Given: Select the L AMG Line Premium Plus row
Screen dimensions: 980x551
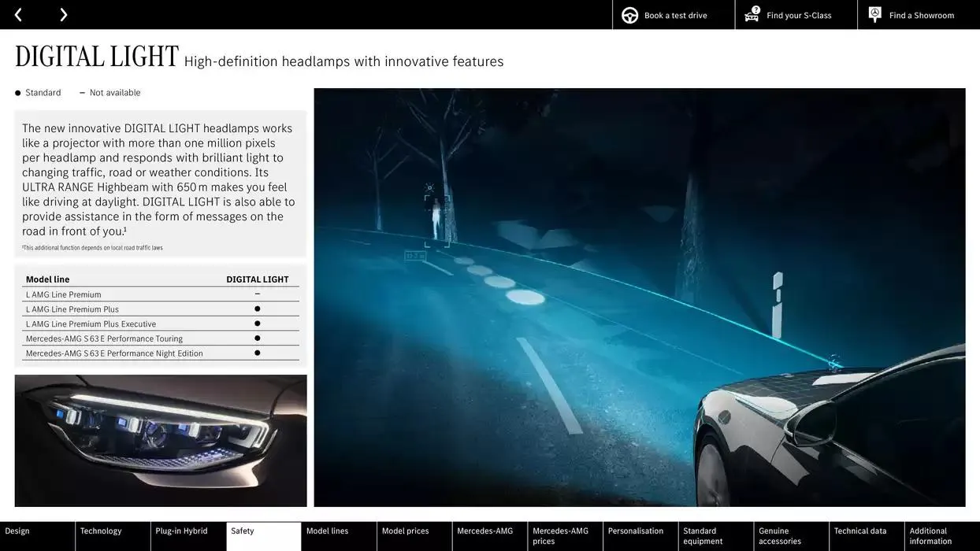Looking at the screenshot, I should (161, 309).
